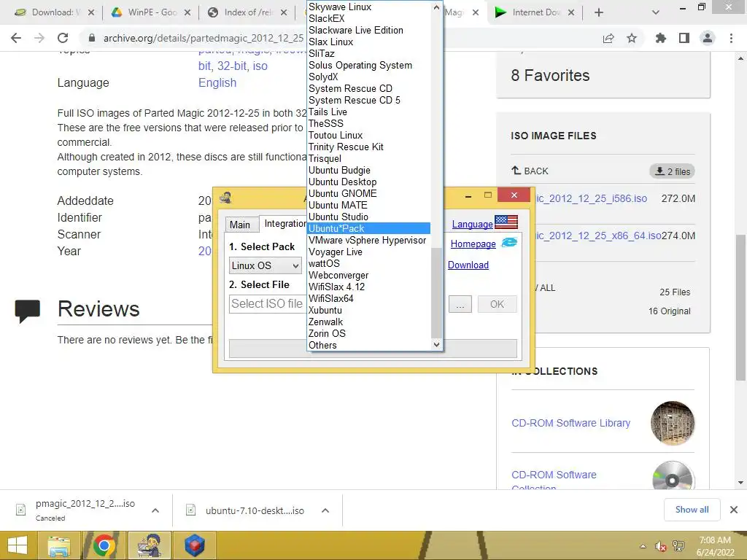Select Xubuntu from the list
Screen dimensions: 747x560
368,310
